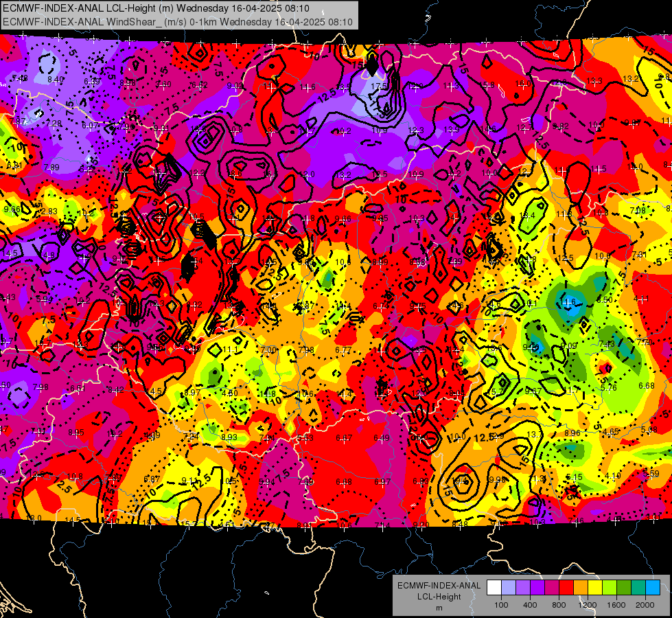Select the 2.83 grid value
Image resolution: width=672 pixels, height=618 pixels.
(49, 211)
